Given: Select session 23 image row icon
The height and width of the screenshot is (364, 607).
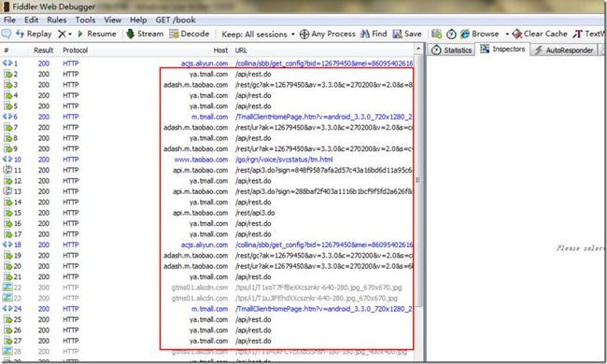Looking at the screenshot, I should coord(7,298).
